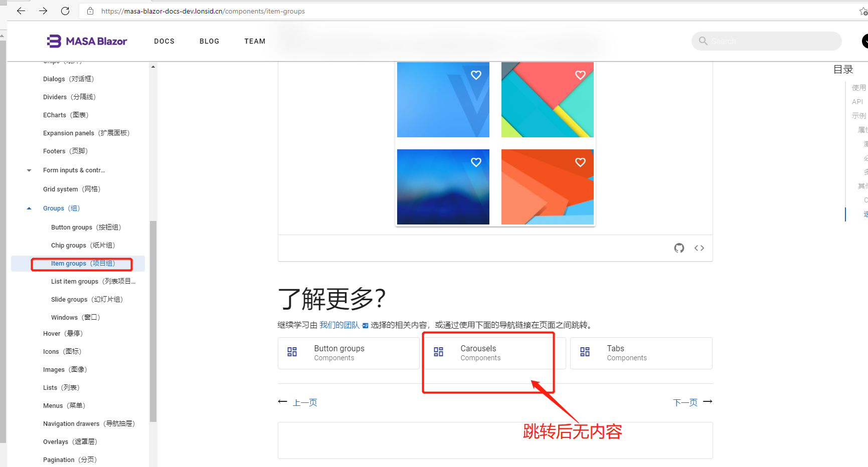Screen dimensions: 868x467
Task: Select Slide groups (幻灯片组) sidebar item
Action: click(87, 300)
